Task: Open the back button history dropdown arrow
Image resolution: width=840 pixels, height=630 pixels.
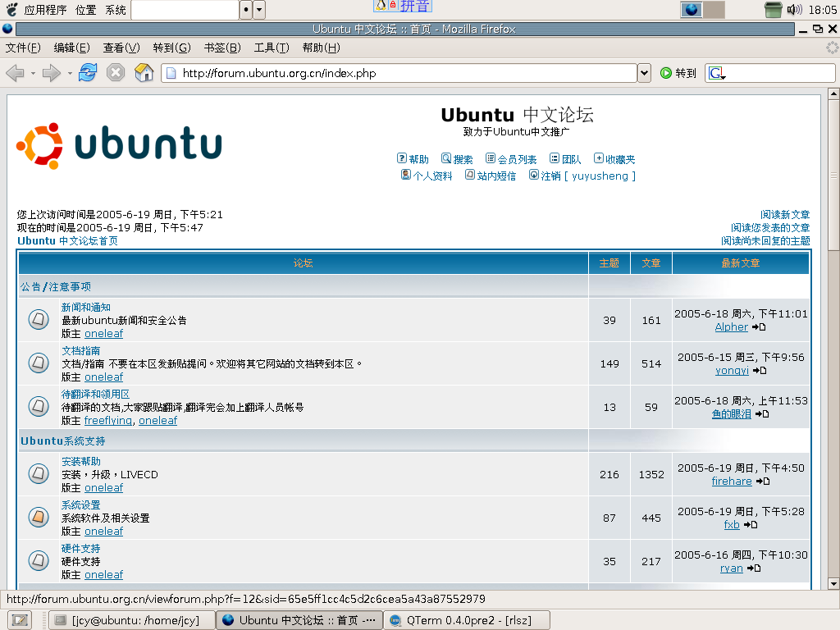Action: tap(33, 73)
